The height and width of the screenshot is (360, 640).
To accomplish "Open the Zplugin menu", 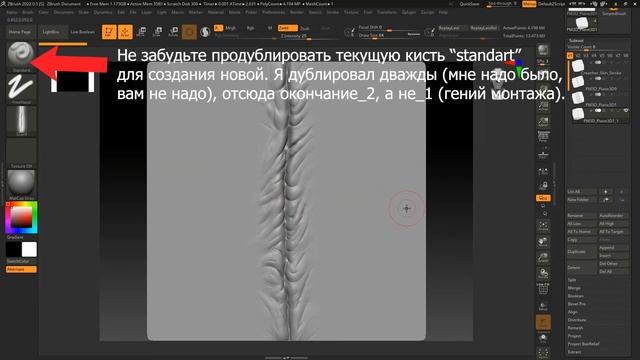I will tap(409, 12).
